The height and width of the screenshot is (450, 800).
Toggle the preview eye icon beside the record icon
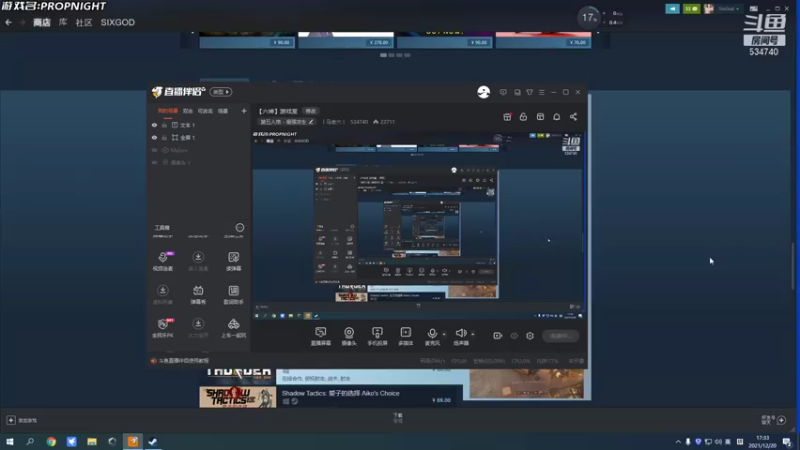[514, 336]
